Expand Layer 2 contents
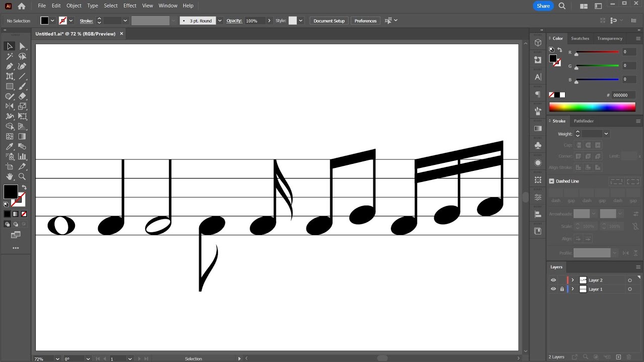The width and height of the screenshot is (644, 362). pyautogui.click(x=573, y=281)
